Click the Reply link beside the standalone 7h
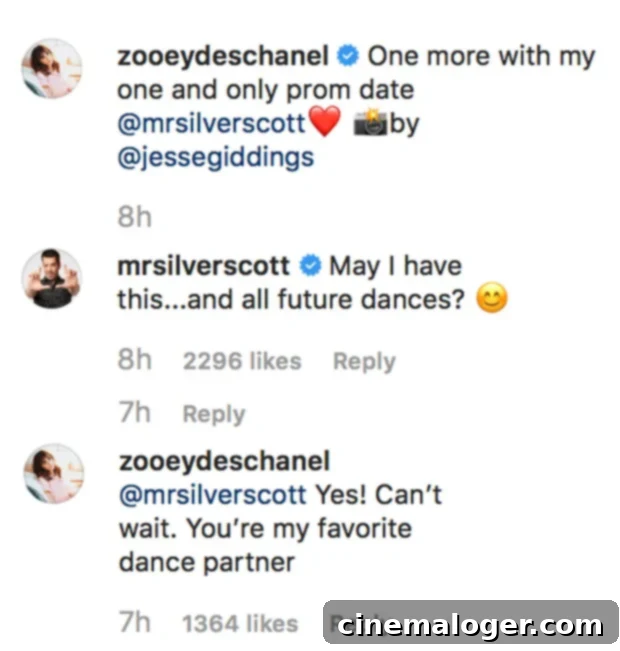Image resolution: width=620 pixels, height=651 pixels. coord(213,414)
